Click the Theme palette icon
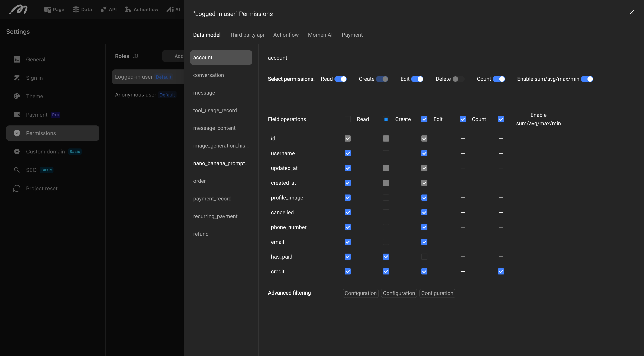 (x=17, y=96)
